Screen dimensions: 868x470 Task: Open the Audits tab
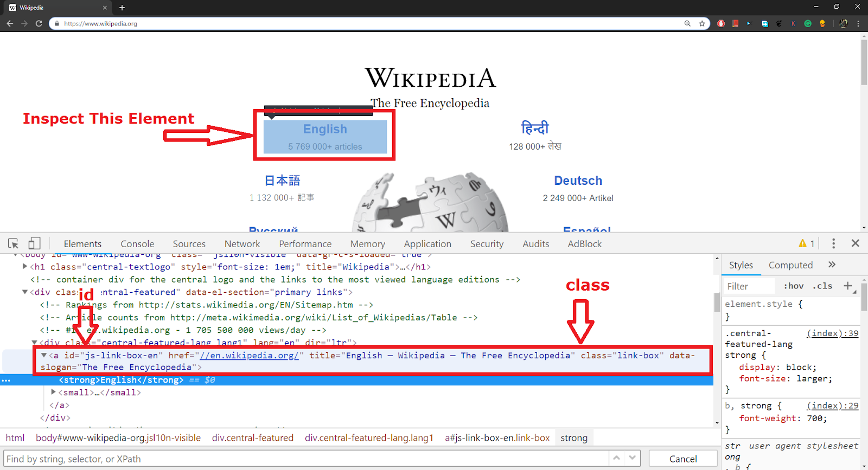click(x=536, y=244)
